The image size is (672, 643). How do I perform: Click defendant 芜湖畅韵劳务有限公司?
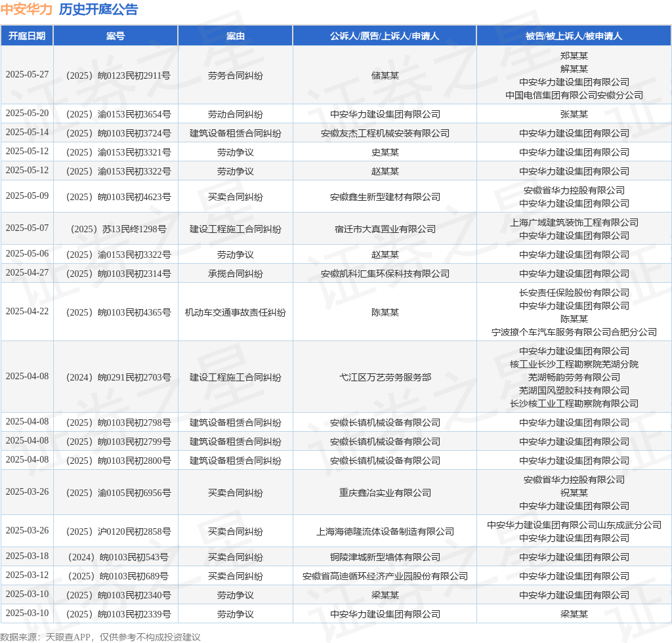(x=574, y=377)
